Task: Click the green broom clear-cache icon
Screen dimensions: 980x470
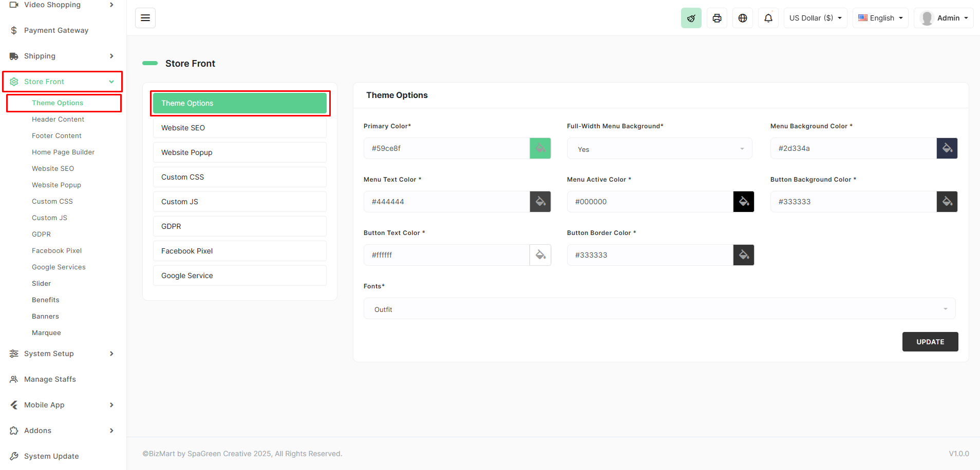Action: tap(691, 18)
